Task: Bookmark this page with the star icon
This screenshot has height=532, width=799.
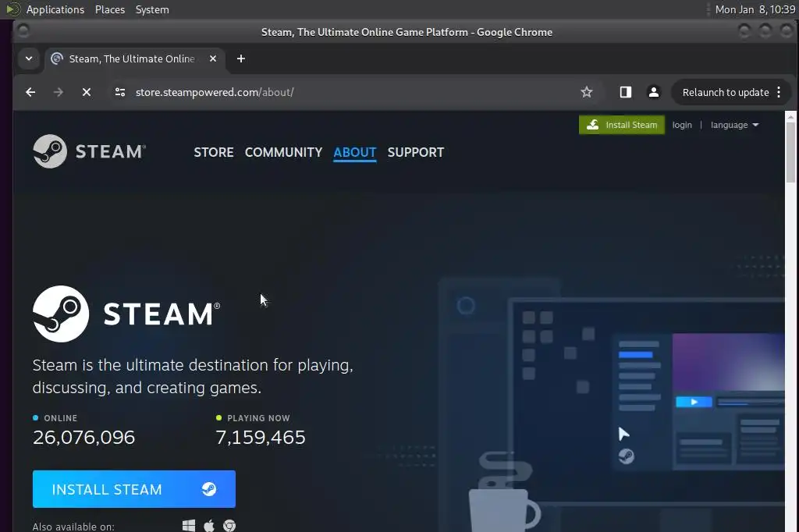Action: (587, 92)
